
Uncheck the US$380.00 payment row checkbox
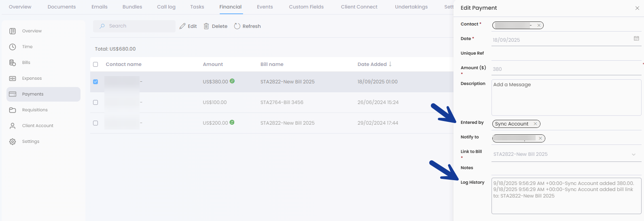(x=95, y=82)
